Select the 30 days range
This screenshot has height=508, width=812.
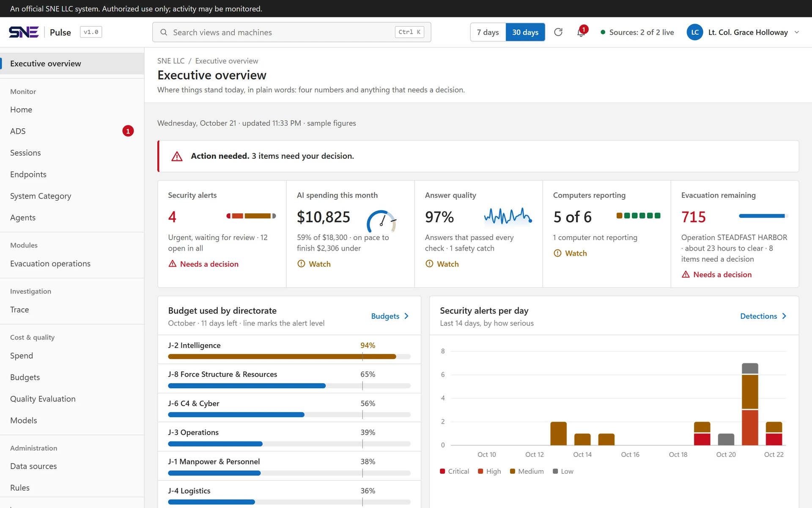pos(525,32)
